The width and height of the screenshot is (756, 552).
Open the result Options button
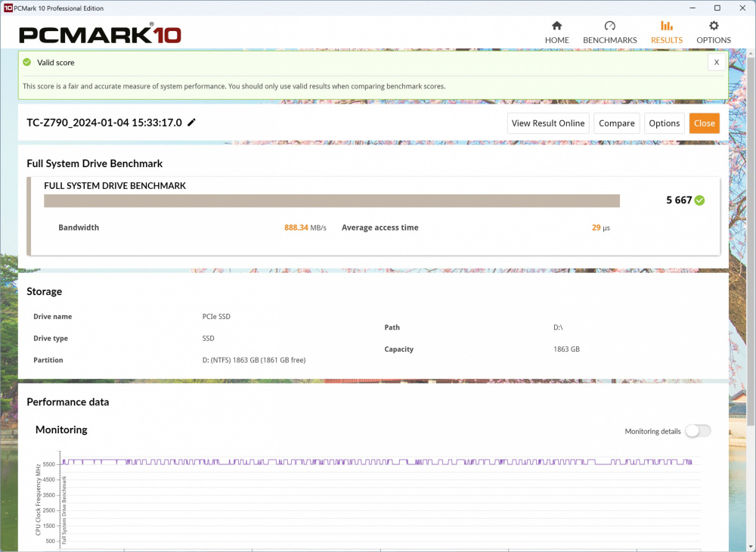click(x=664, y=123)
